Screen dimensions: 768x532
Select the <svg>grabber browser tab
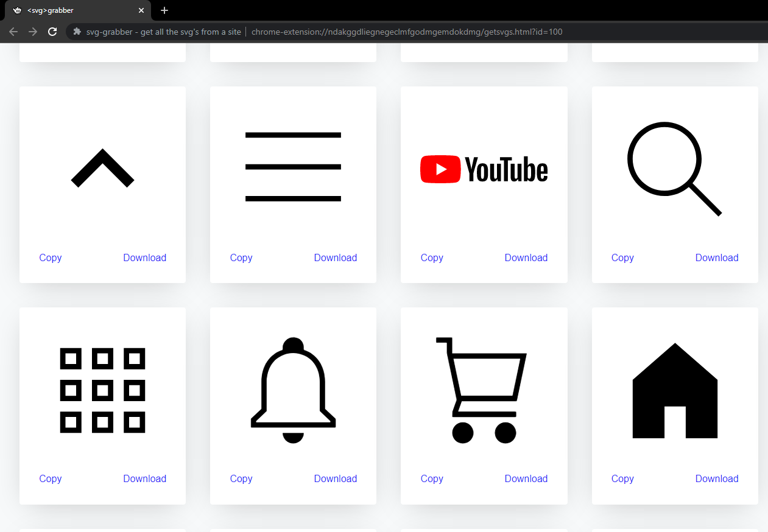(x=78, y=10)
